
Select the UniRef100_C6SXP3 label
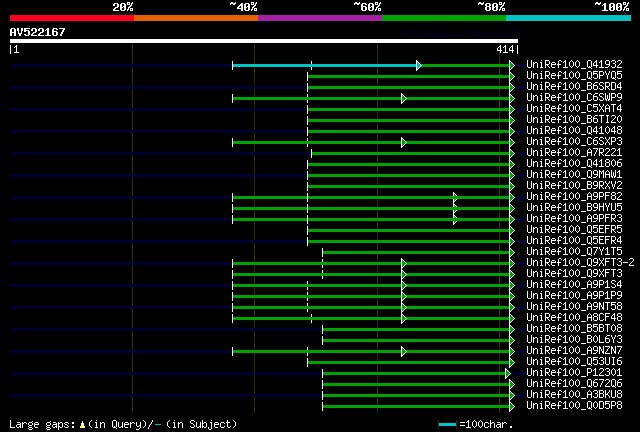[x=574, y=142]
